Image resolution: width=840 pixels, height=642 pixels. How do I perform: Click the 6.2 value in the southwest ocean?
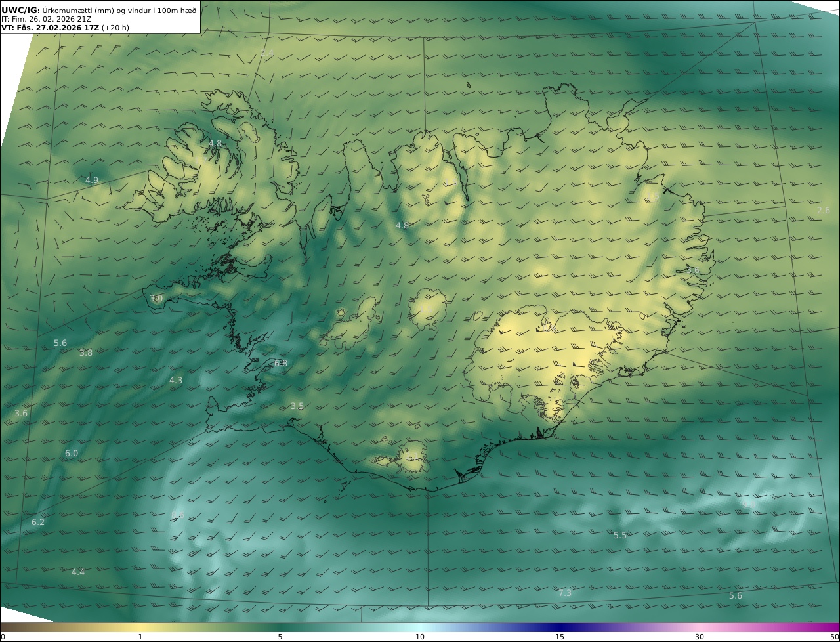click(38, 522)
